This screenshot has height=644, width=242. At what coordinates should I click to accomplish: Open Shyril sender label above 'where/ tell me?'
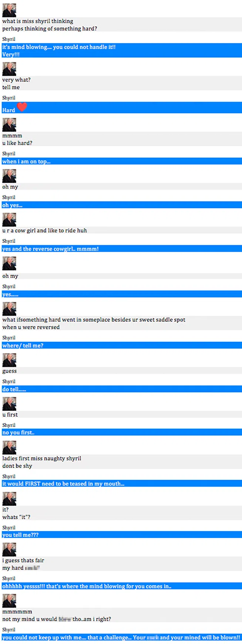9,338
